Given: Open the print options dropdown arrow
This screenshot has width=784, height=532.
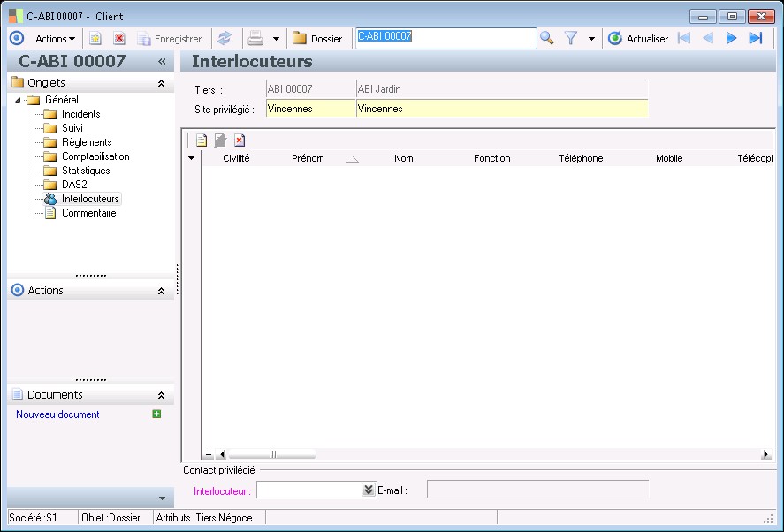Looking at the screenshot, I should coord(276,39).
